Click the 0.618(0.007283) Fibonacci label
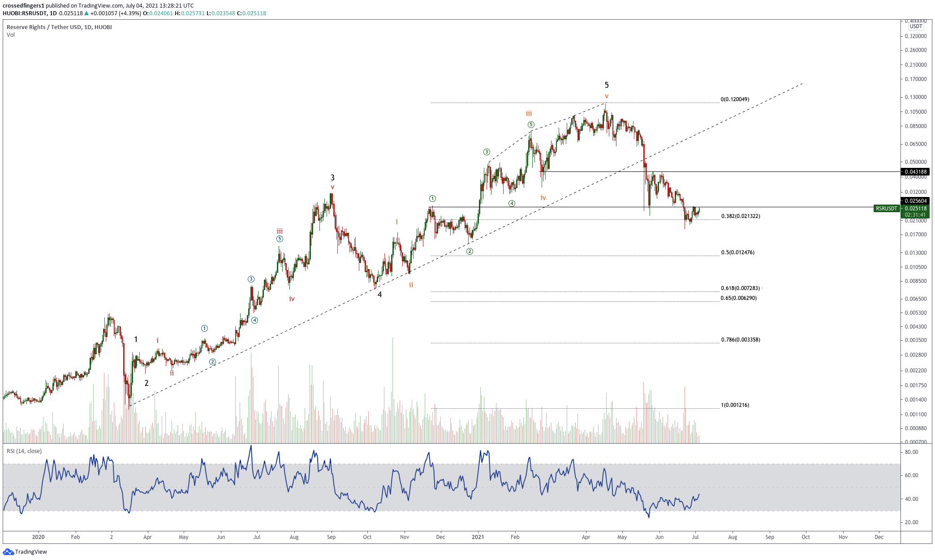The width and height of the screenshot is (935, 560). 741,288
